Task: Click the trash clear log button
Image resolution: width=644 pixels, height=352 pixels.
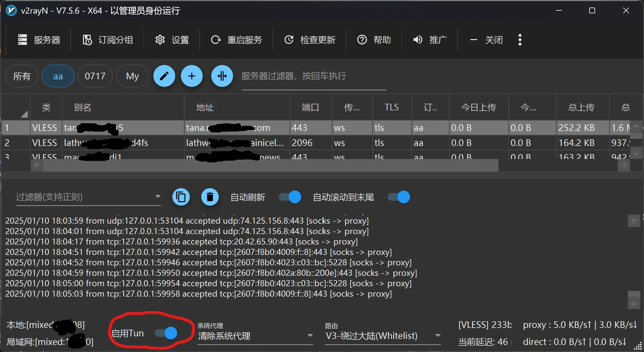Action: coord(210,197)
